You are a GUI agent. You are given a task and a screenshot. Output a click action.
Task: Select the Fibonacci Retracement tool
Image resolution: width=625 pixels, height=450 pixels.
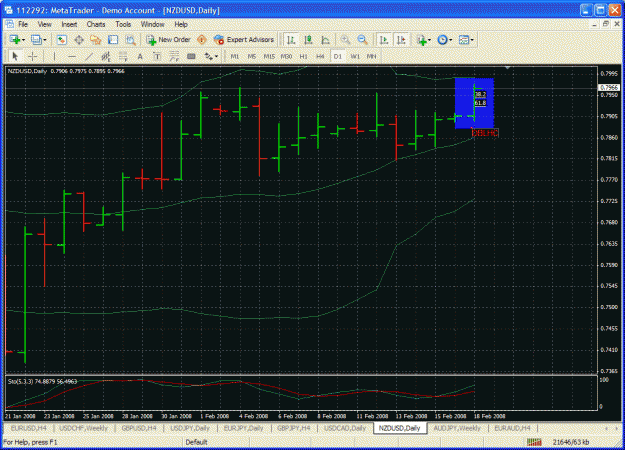click(x=123, y=57)
